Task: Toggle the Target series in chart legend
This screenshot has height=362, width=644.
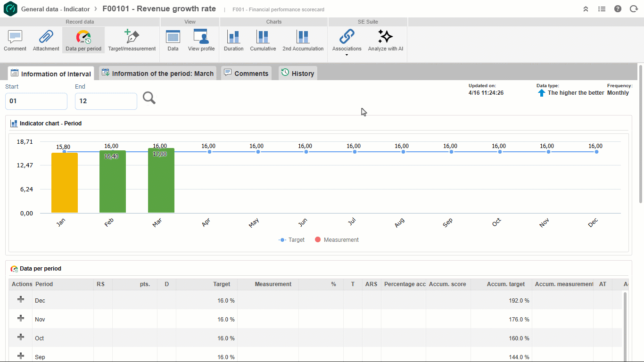Action: point(292,240)
